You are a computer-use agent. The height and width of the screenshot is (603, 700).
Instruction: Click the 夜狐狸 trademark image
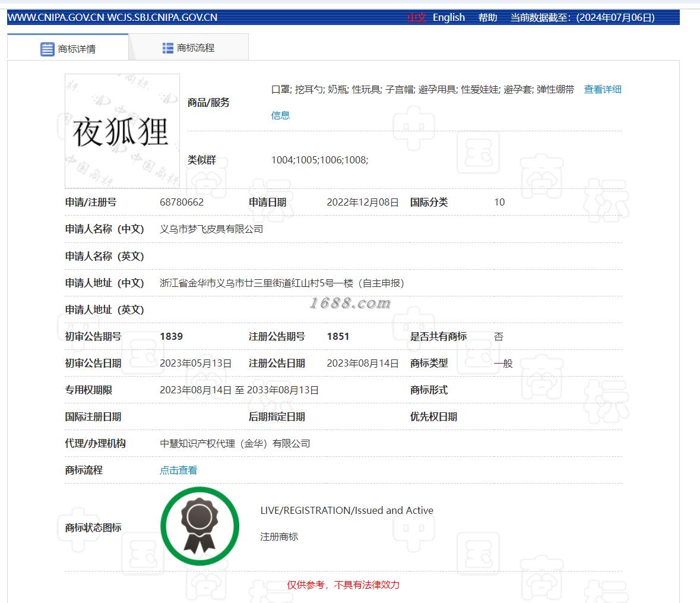pos(122,131)
